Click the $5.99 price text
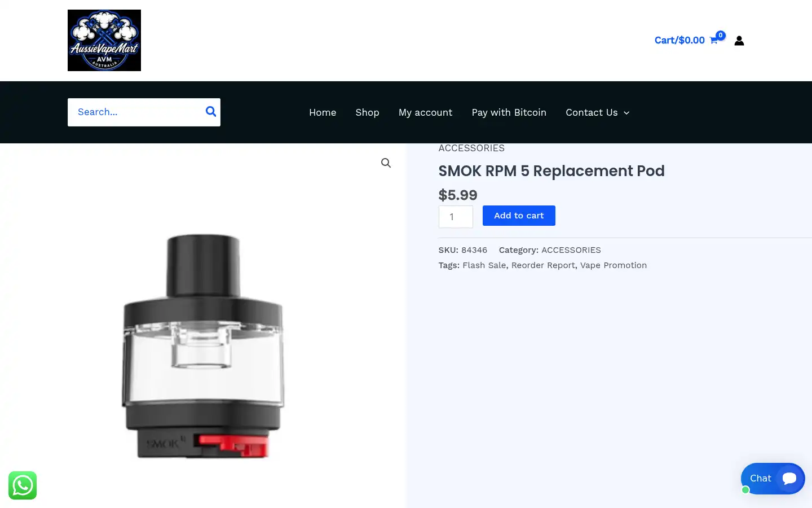This screenshot has width=812, height=508. (458, 195)
